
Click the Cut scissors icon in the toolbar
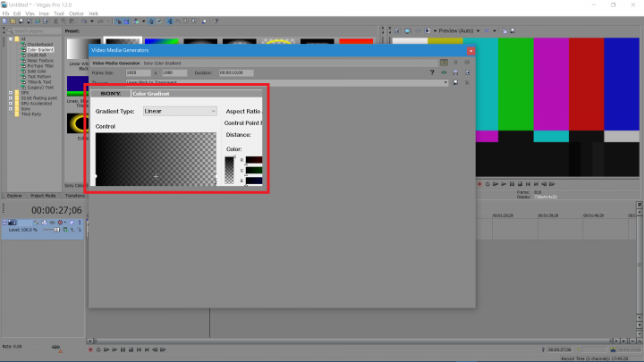[x=55, y=21]
